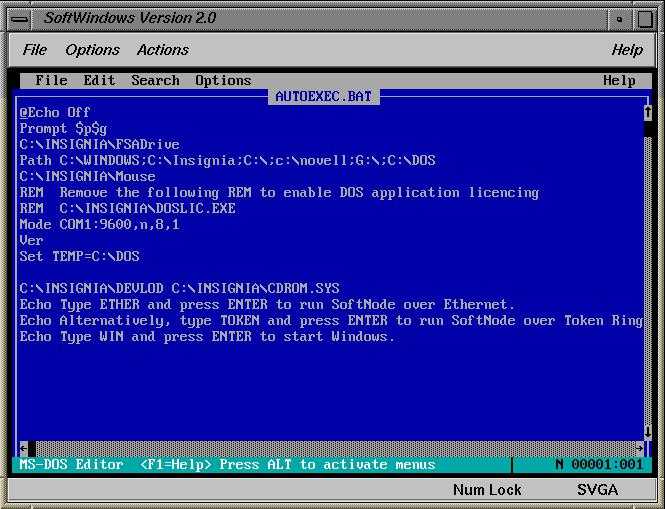
Task: Click the horizontal scrollbar track
Action: (x=335, y=448)
